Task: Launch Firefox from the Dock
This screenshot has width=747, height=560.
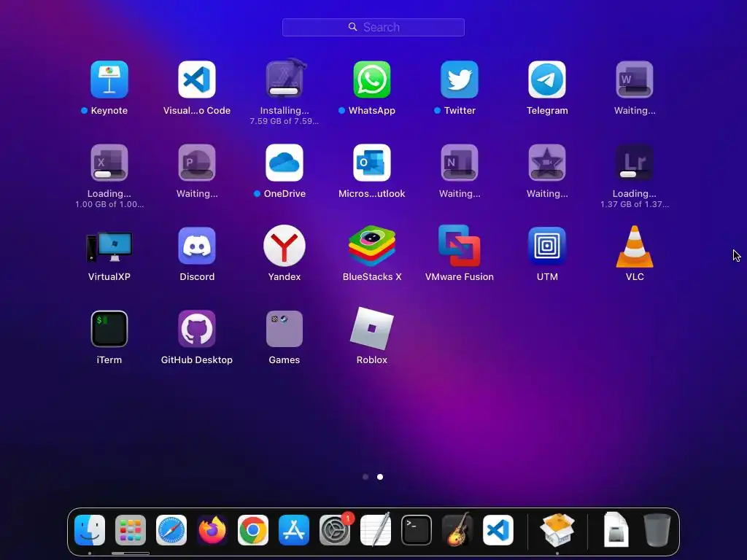Action: pyautogui.click(x=212, y=530)
